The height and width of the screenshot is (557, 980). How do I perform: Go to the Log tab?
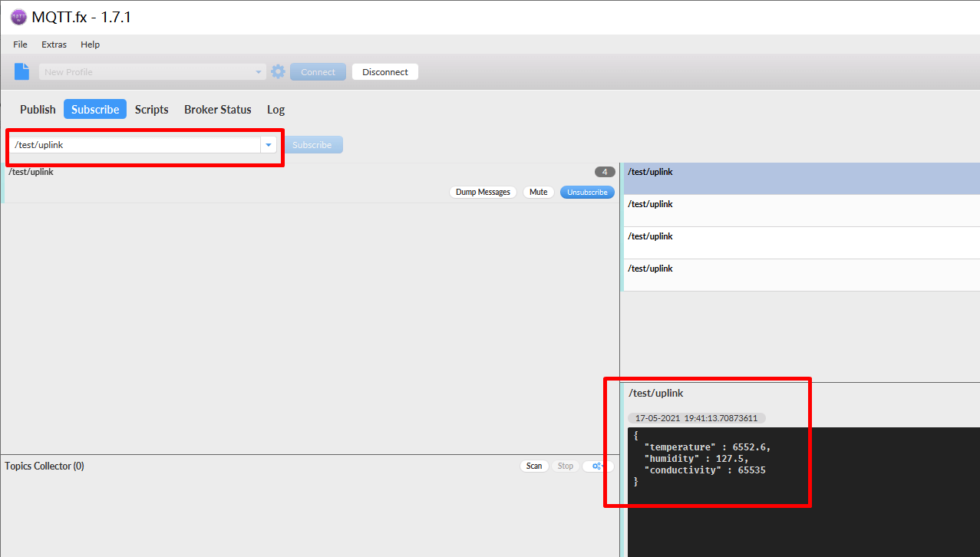click(276, 110)
